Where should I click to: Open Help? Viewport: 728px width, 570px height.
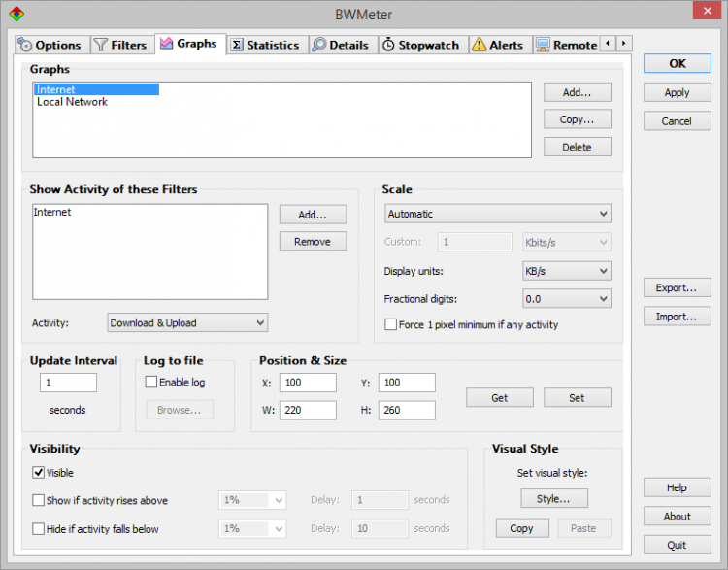pyautogui.click(x=677, y=487)
